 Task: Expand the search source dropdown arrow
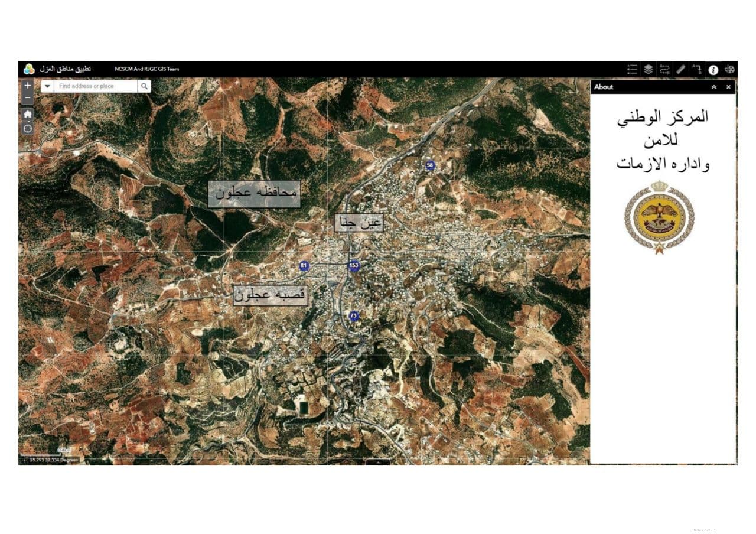[47, 86]
